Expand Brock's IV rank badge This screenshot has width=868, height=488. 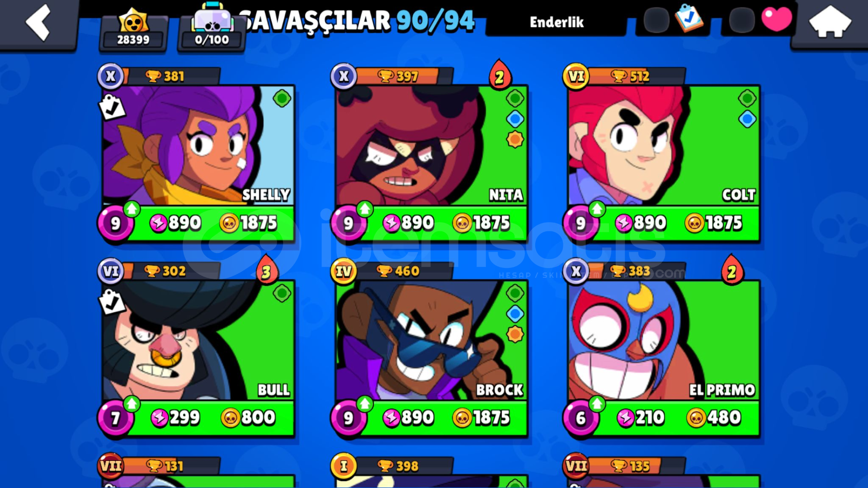pos(344,271)
